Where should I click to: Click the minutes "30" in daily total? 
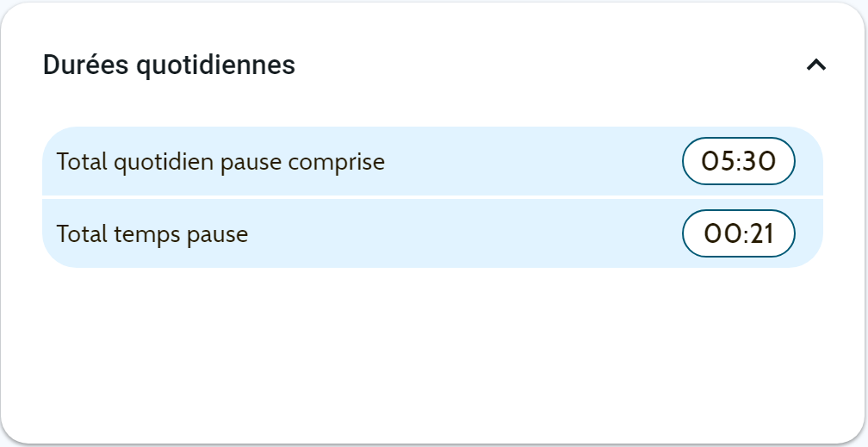click(x=759, y=161)
